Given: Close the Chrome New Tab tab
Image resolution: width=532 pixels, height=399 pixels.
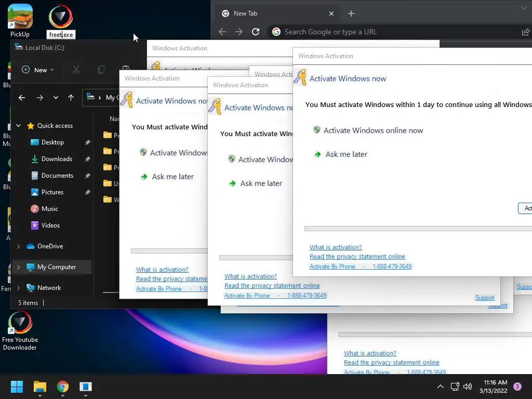Looking at the screenshot, I should pos(331,14).
